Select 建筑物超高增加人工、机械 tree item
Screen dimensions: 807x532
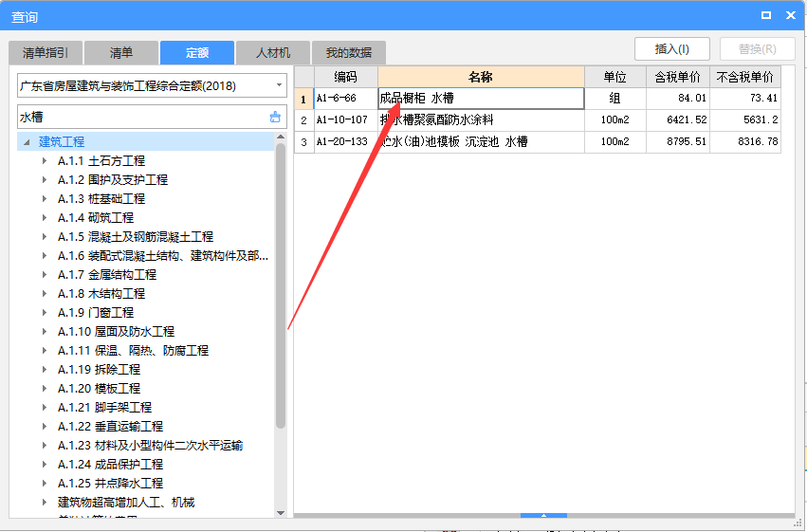tap(126, 503)
